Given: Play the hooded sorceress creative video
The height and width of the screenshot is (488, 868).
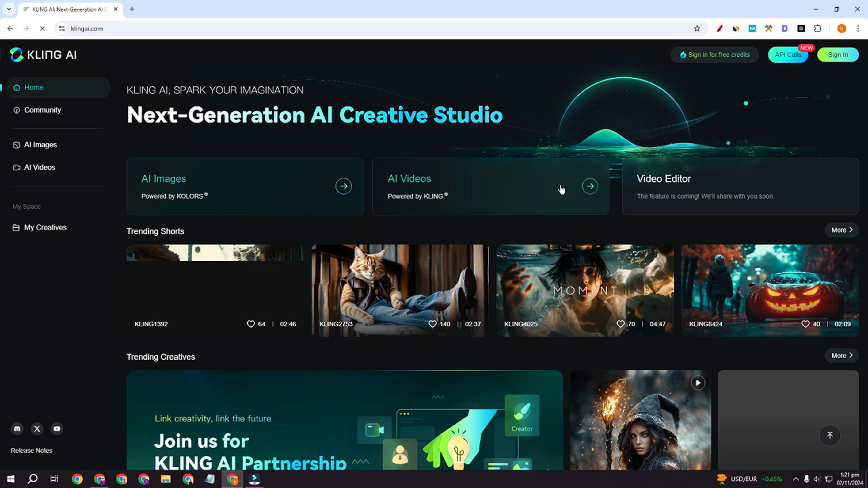Looking at the screenshot, I should [698, 383].
